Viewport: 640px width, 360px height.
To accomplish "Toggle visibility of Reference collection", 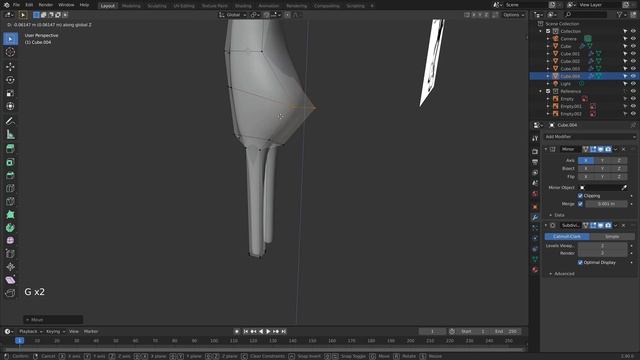I will [633, 91].
